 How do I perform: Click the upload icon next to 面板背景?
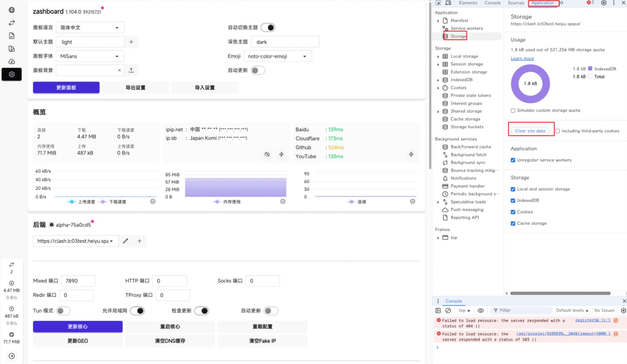tap(131, 70)
